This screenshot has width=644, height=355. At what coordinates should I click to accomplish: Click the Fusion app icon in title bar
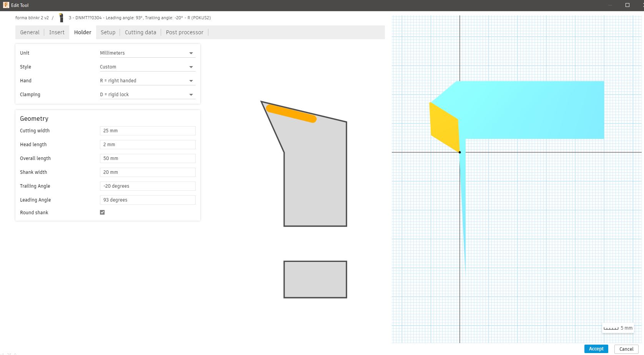tap(6, 5)
